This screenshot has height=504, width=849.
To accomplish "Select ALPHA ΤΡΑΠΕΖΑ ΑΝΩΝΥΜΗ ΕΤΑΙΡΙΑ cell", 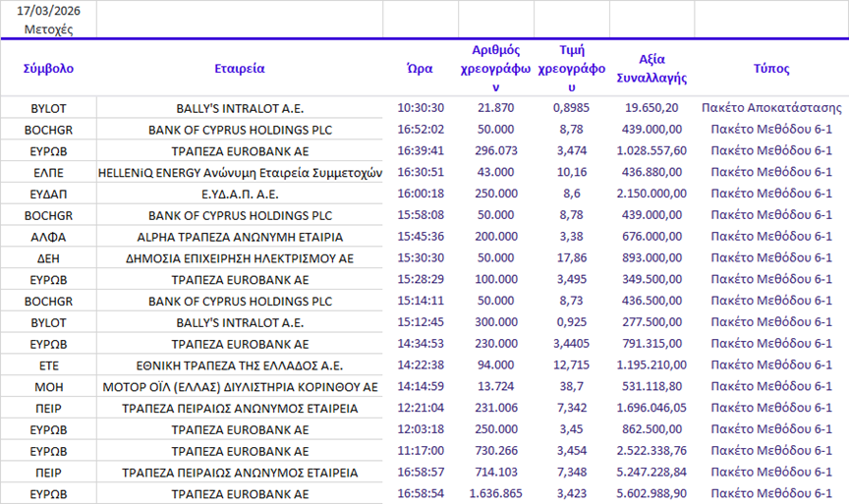I will pyautogui.click(x=240, y=237).
